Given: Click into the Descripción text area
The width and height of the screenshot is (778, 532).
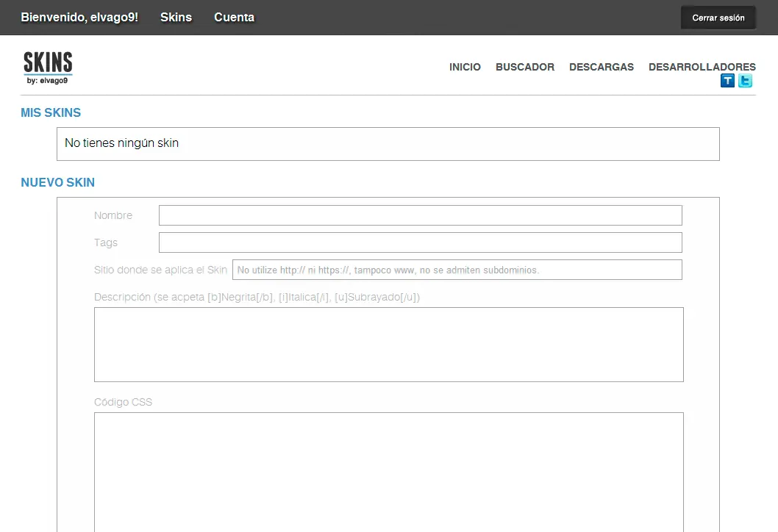Looking at the screenshot, I should [x=388, y=345].
